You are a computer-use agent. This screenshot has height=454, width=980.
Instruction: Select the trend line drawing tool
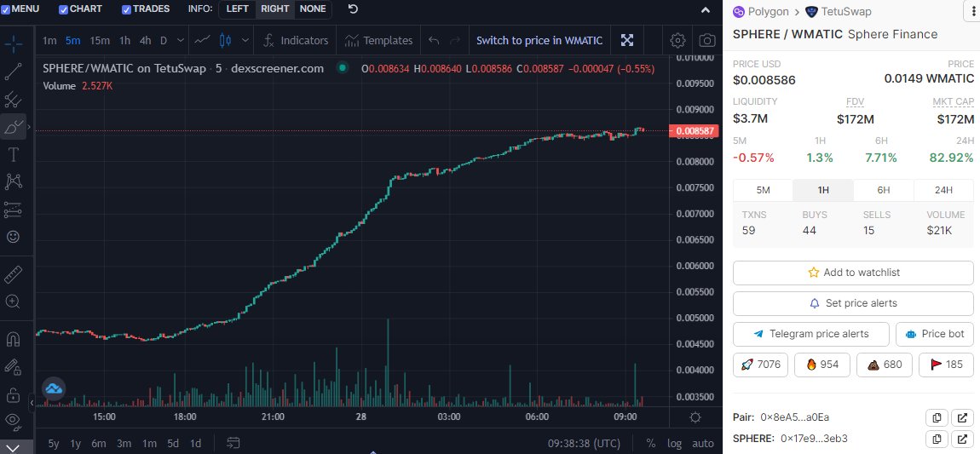(x=13, y=72)
